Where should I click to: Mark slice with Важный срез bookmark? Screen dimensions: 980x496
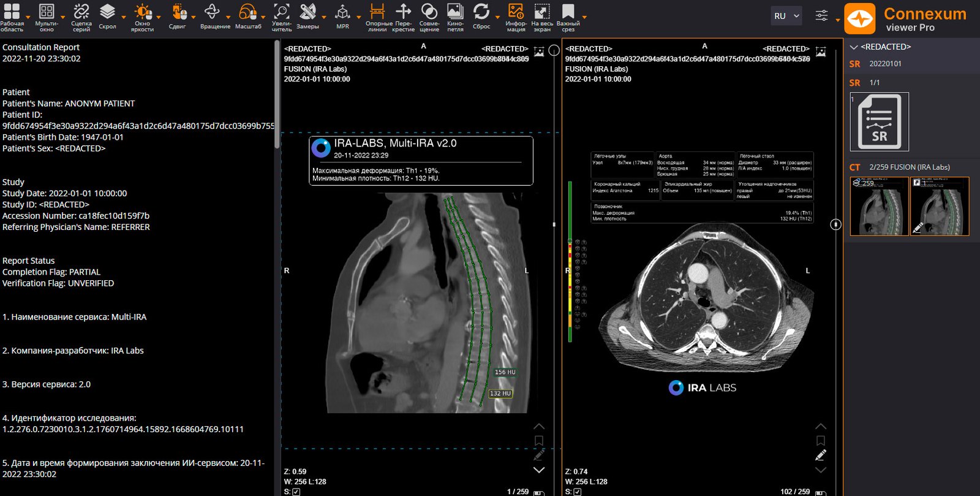(x=568, y=17)
